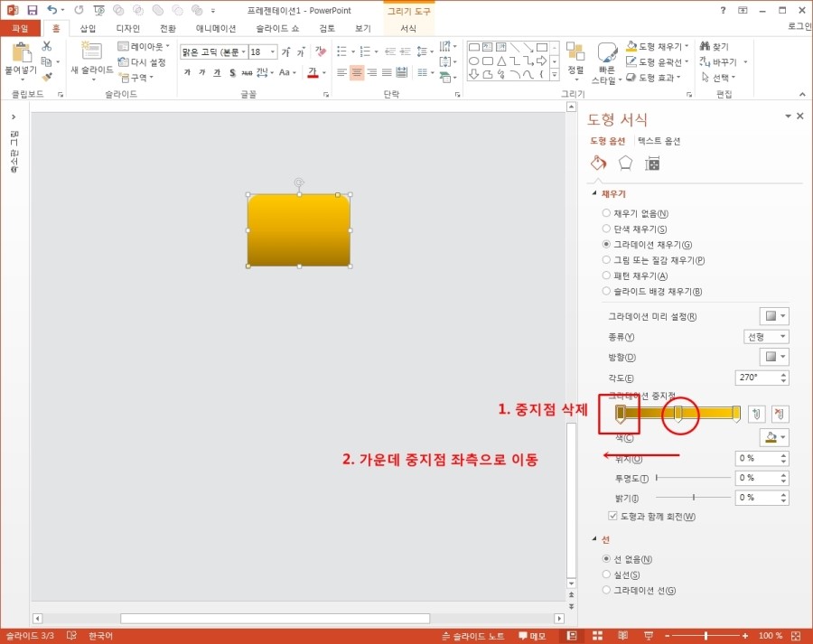Select the Effects pentagon icon
Viewport: 813px width, 644px height.
(x=625, y=163)
